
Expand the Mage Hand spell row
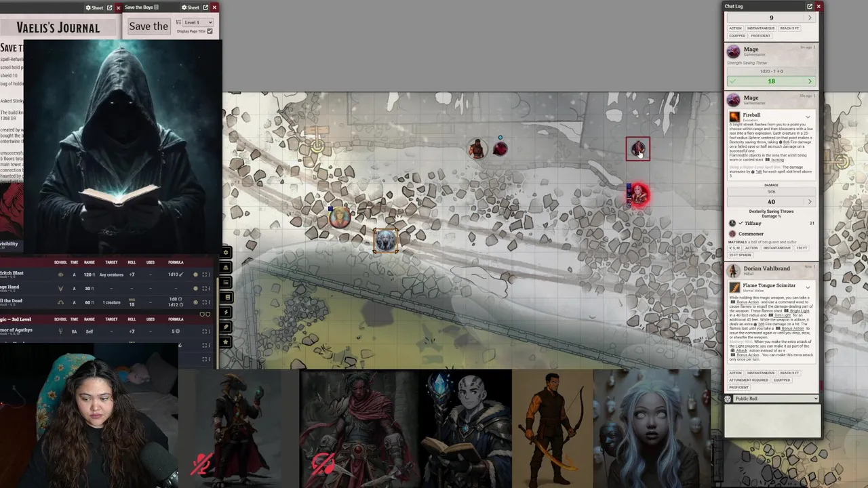click(x=205, y=288)
